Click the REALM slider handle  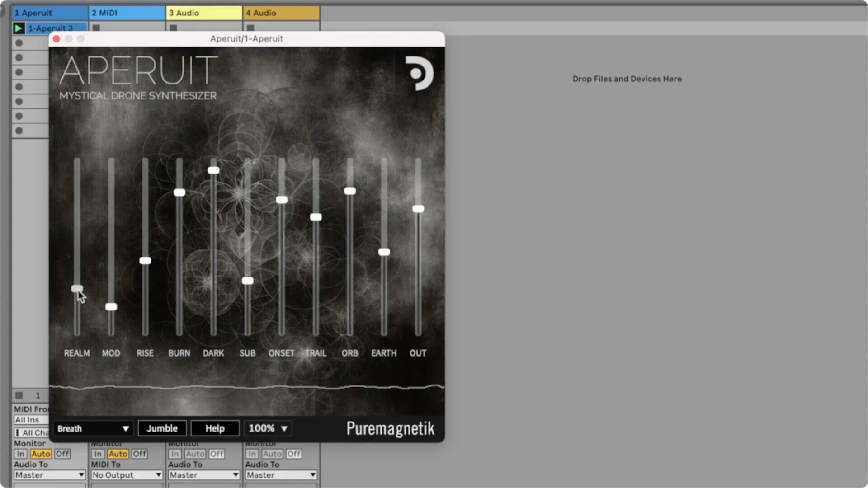coord(77,288)
